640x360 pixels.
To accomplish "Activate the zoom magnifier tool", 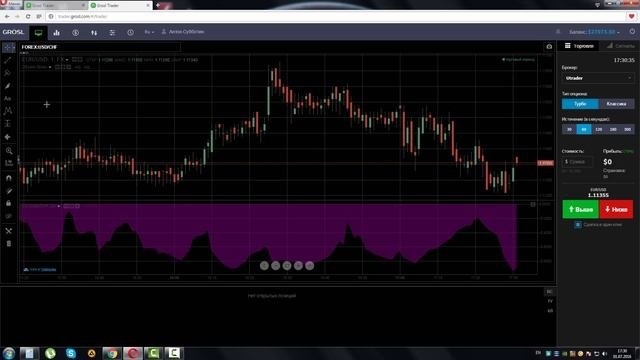I will tap(9, 151).
